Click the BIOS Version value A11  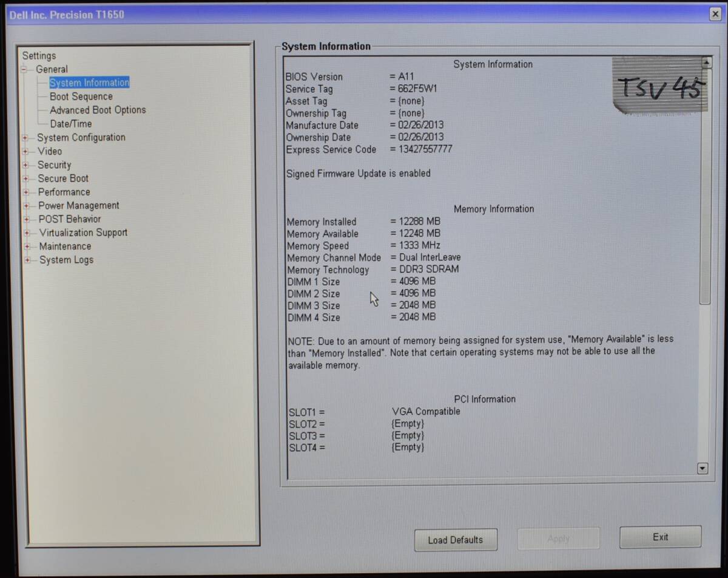point(406,76)
